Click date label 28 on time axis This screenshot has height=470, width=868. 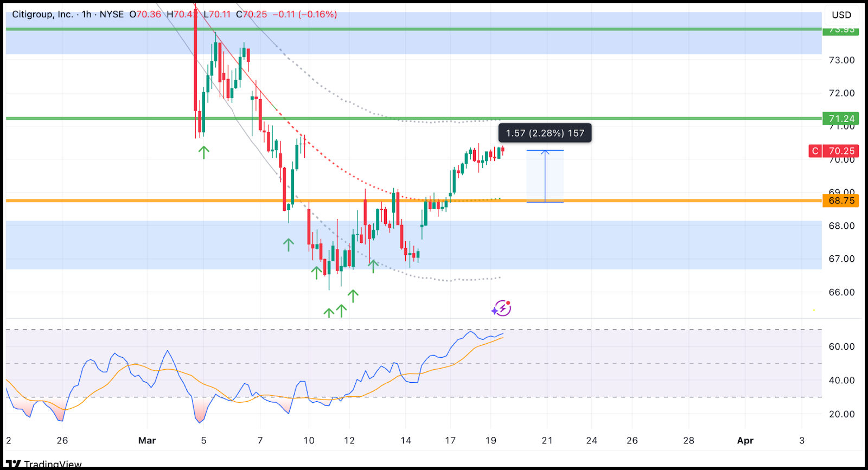pos(688,440)
